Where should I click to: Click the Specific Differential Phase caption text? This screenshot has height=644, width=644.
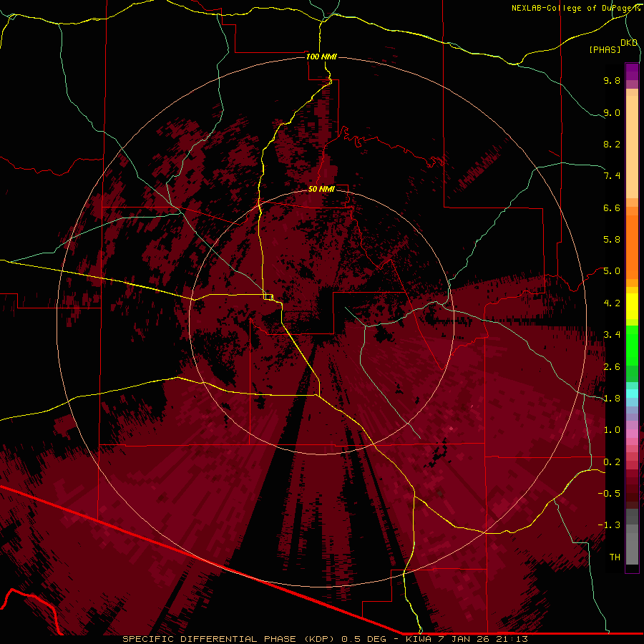coord(326,639)
